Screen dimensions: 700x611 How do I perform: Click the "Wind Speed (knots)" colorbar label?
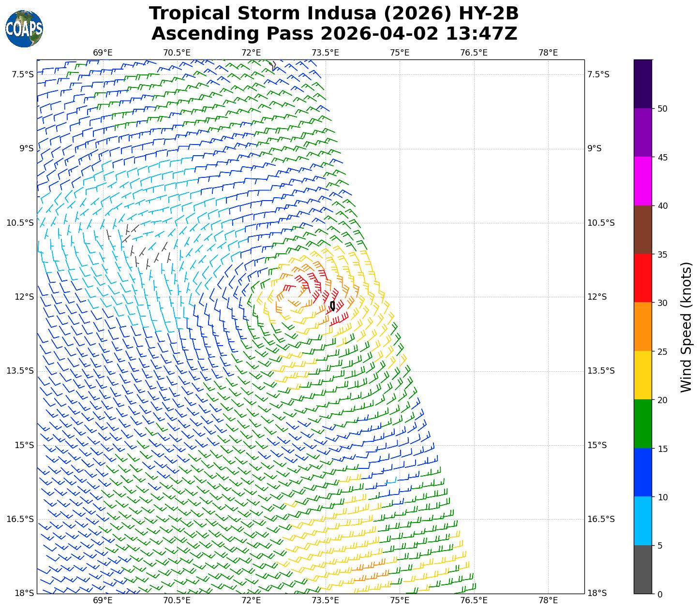click(686, 327)
